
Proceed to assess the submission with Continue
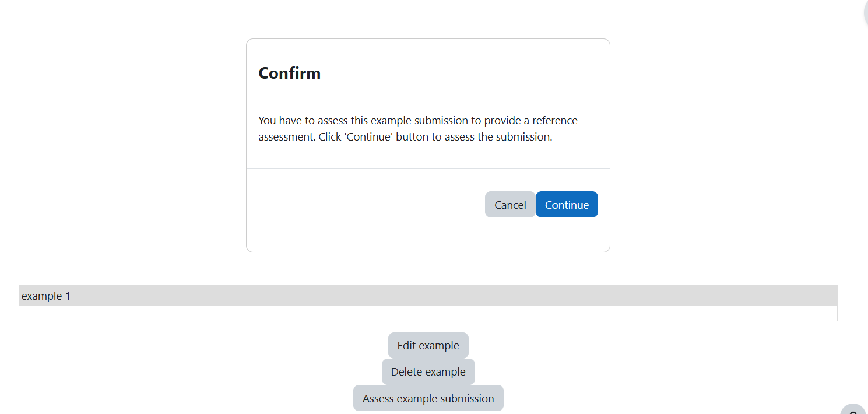[567, 205]
